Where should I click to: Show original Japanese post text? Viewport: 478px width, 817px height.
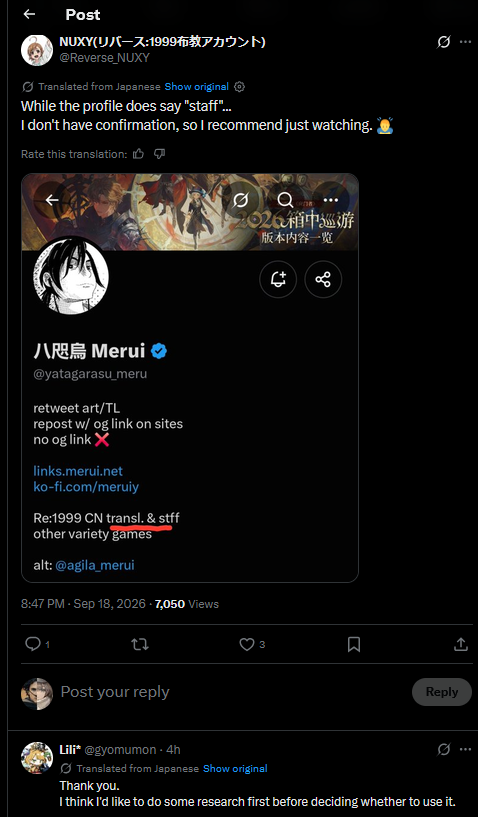click(197, 86)
